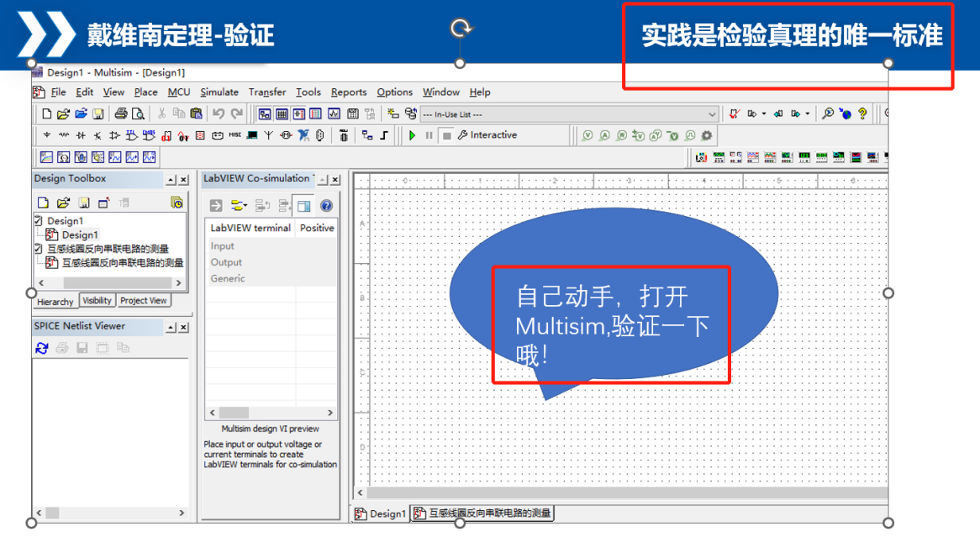Open the Reports menu
Screen dimensions: 980x553
[x=349, y=92]
